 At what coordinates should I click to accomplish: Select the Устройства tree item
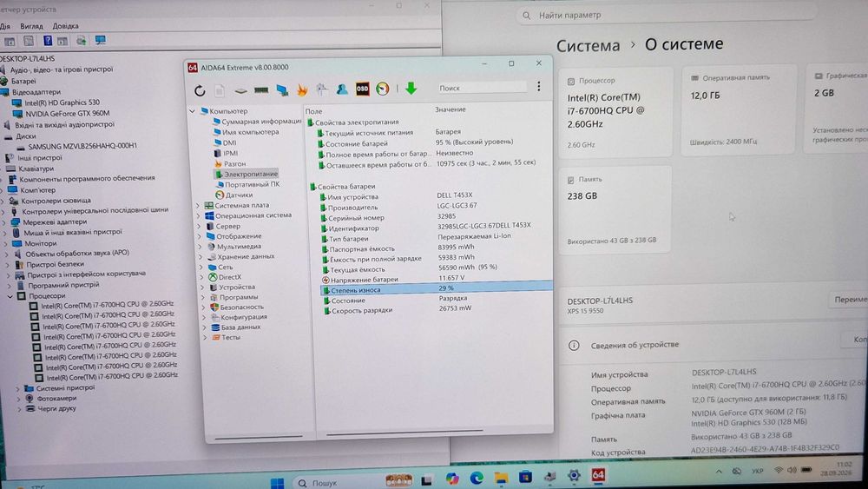point(232,287)
